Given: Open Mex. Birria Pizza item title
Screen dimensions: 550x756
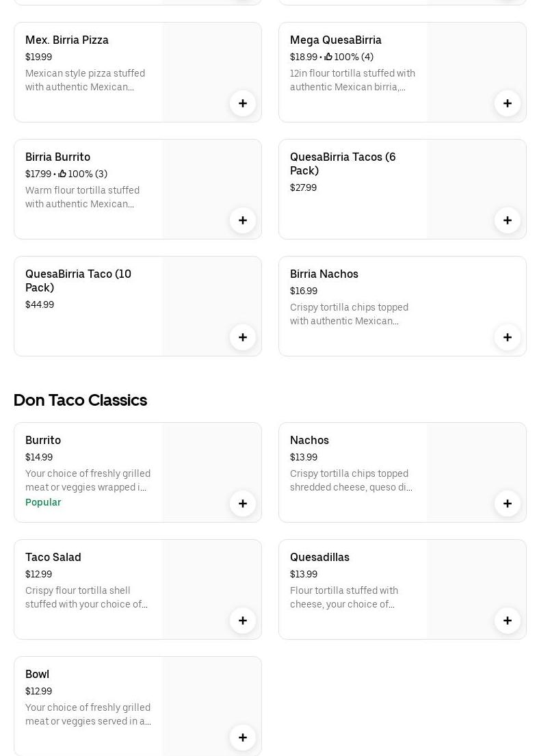Looking at the screenshot, I should tap(67, 40).
